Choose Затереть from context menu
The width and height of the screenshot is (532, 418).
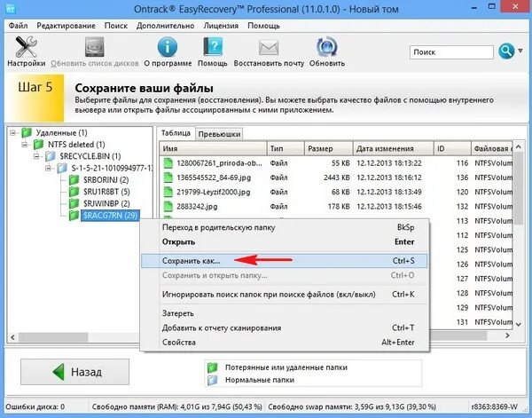point(285,313)
